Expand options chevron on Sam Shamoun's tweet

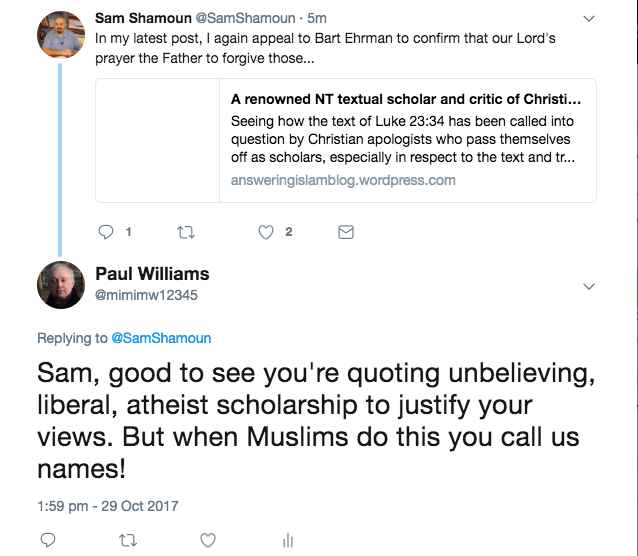[x=589, y=18]
